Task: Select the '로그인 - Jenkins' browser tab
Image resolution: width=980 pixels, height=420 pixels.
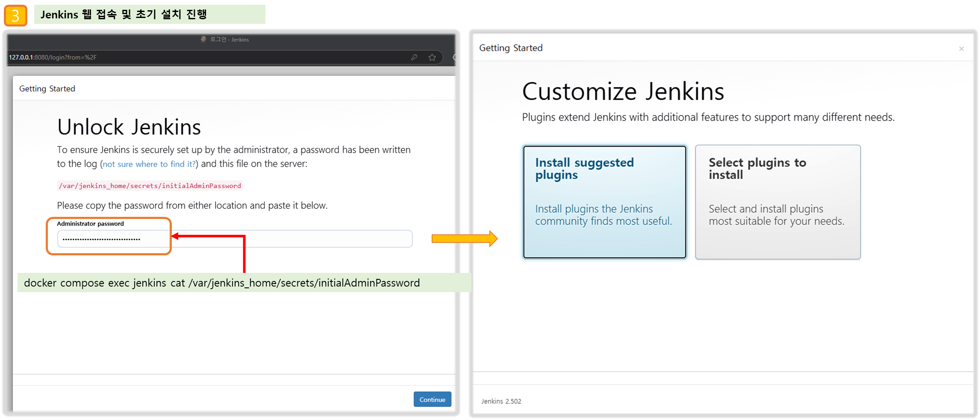Action: pyautogui.click(x=225, y=39)
